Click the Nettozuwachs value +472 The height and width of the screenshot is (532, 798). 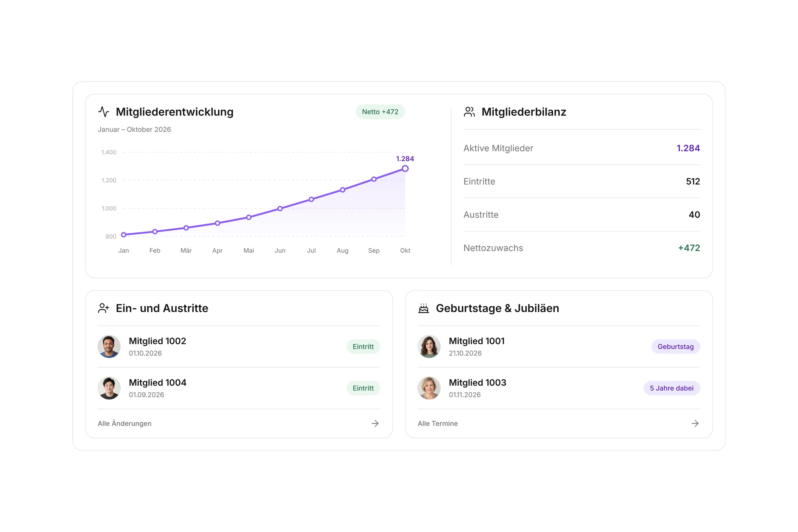(689, 248)
